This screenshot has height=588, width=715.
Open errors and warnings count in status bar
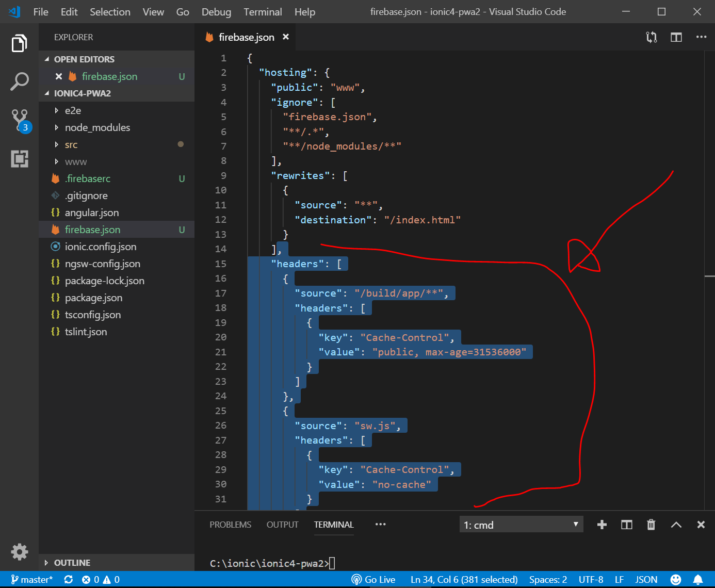101,580
